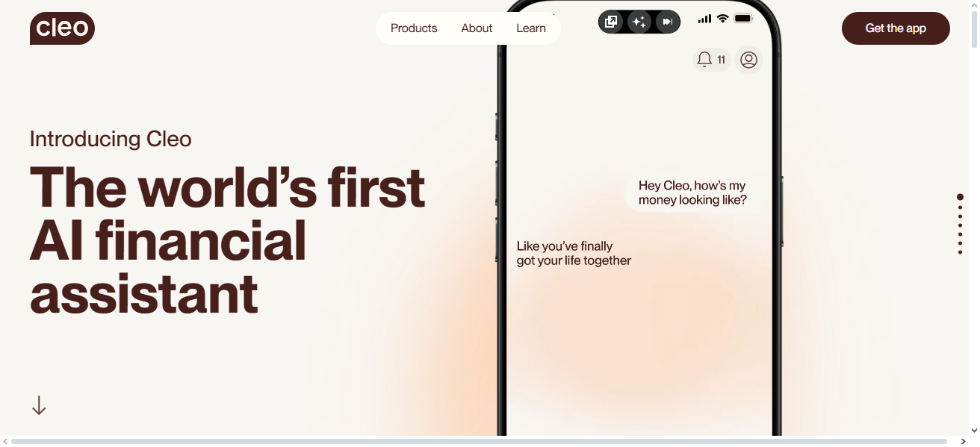Viewport: 980px width, 447px height.
Task: Click the "Hey Cleo" chat bubble
Action: coord(692,193)
